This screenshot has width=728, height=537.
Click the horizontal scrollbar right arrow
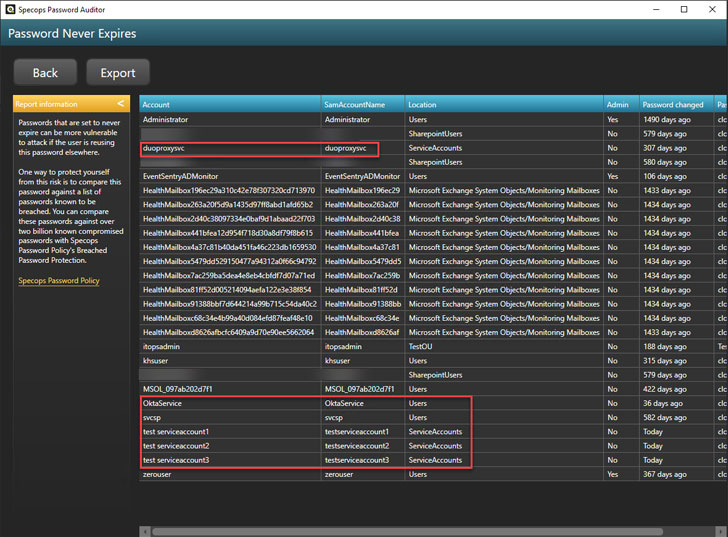coord(721,531)
